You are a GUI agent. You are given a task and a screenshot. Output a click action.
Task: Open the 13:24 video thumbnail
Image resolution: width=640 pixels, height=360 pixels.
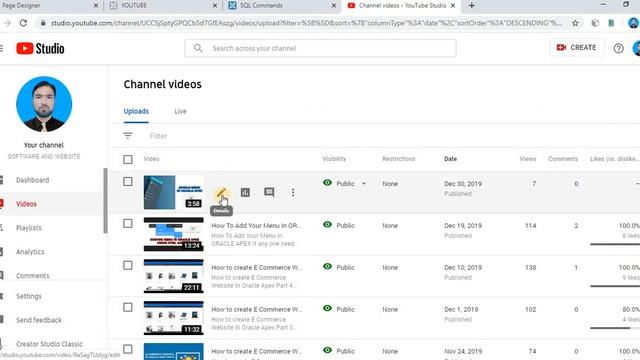173,234
